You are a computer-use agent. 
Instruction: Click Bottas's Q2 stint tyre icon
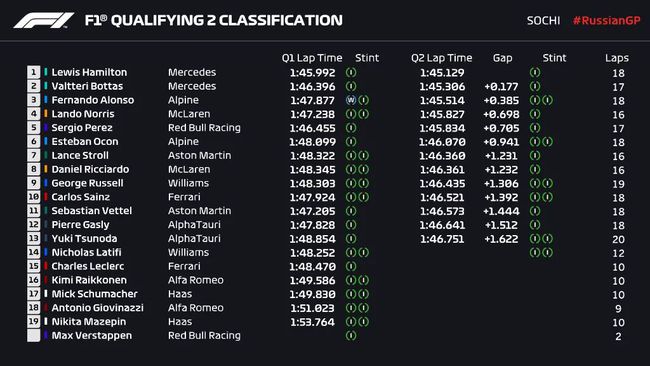point(535,86)
